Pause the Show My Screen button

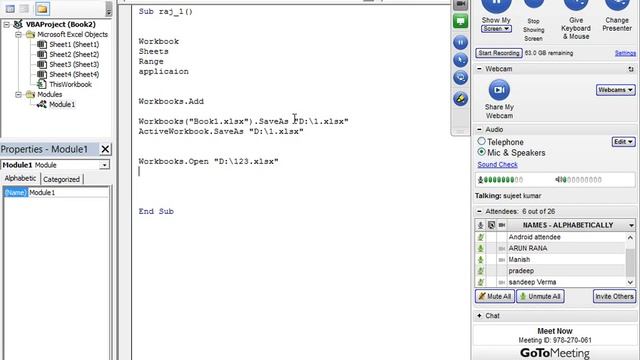point(496,5)
